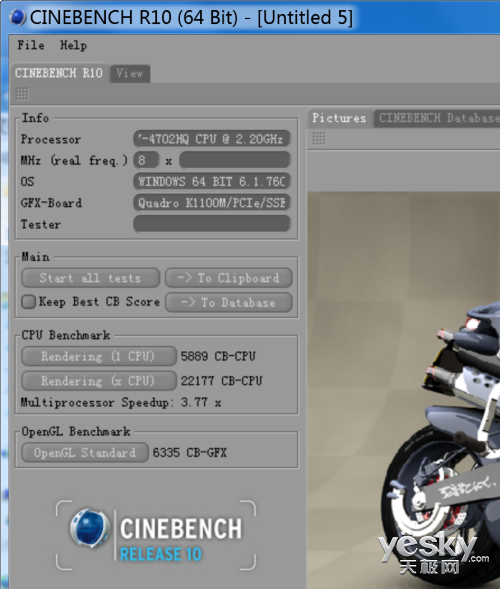Click the Processor info field
The width and height of the screenshot is (500, 589).
[212, 139]
